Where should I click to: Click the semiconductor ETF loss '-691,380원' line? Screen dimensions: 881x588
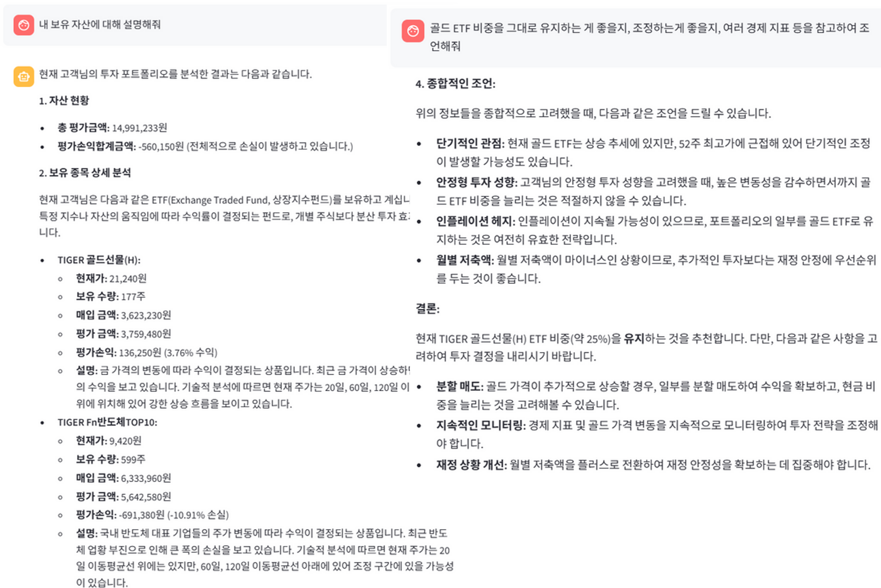click(152, 515)
